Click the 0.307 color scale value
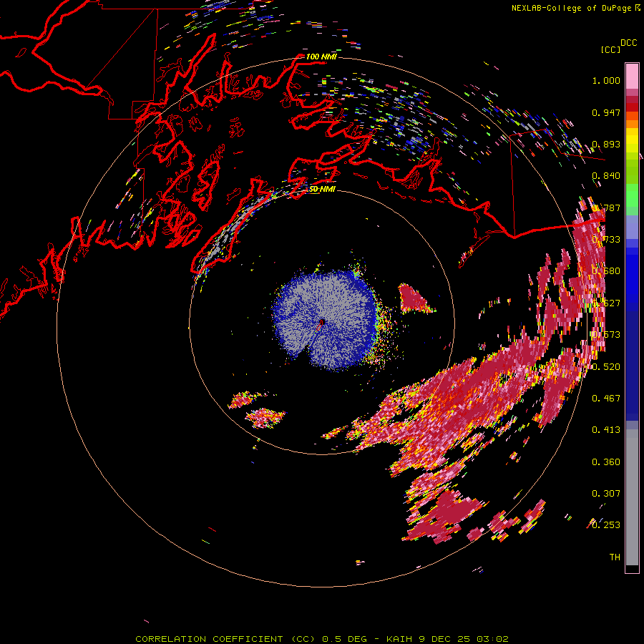 point(606,494)
